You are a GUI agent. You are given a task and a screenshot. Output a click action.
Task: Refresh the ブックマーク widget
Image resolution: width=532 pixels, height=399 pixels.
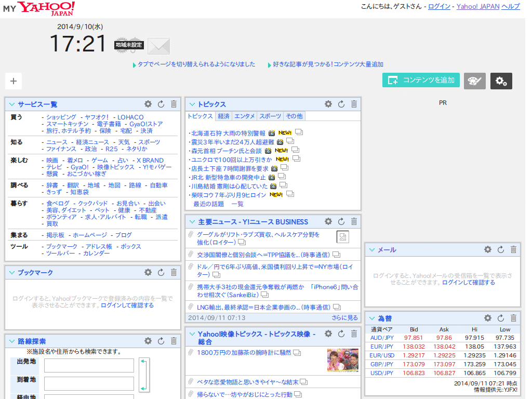click(x=161, y=272)
